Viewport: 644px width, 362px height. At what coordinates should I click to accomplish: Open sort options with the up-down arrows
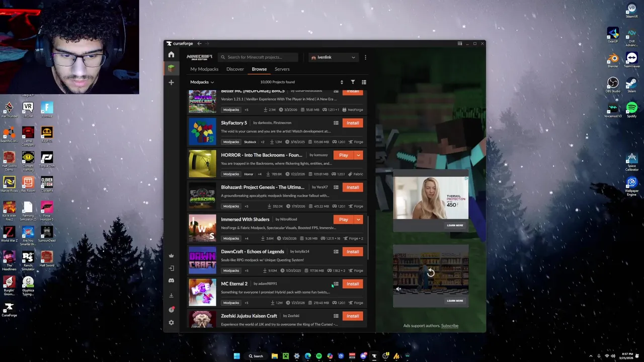pyautogui.click(x=342, y=82)
